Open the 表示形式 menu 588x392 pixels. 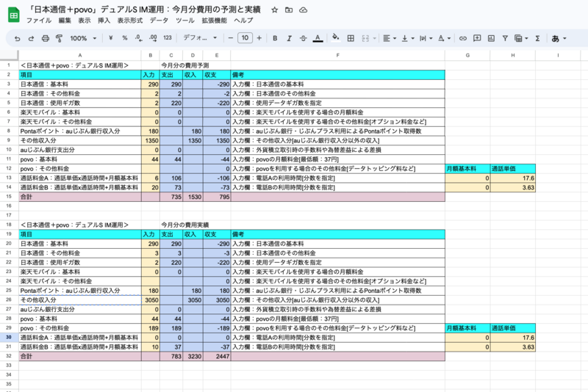pos(130,21)
